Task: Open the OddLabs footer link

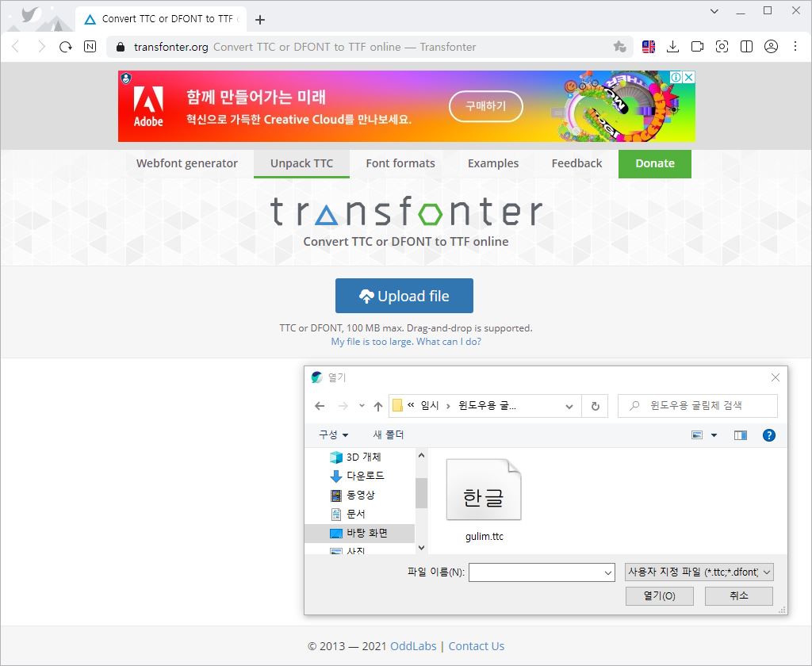Action: point(413,646)
